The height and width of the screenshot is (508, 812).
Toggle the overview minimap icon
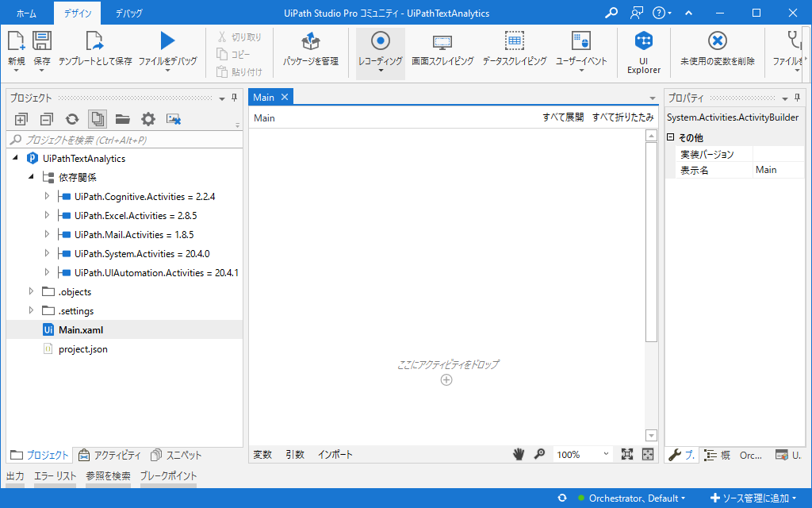pyautogui.click(x=648, y=455)
